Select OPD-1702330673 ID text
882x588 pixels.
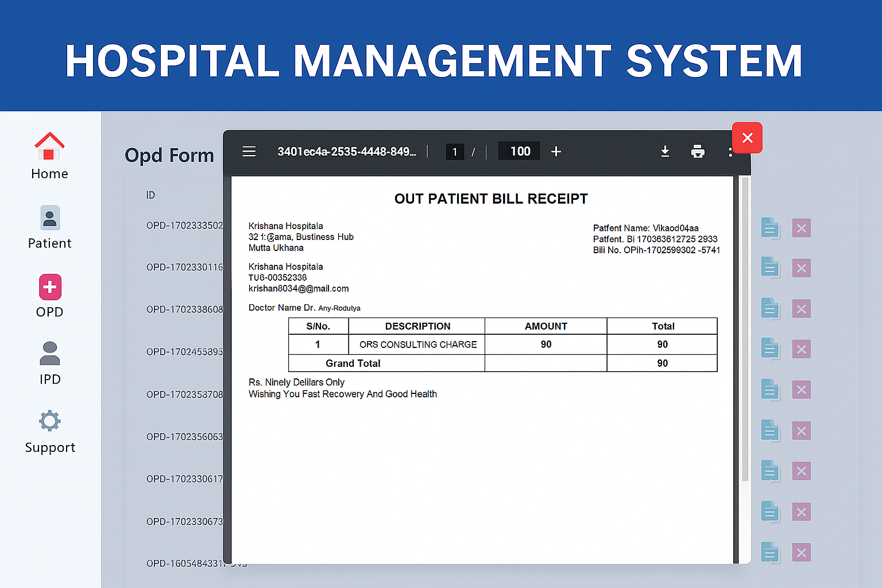tap(184, 521)
